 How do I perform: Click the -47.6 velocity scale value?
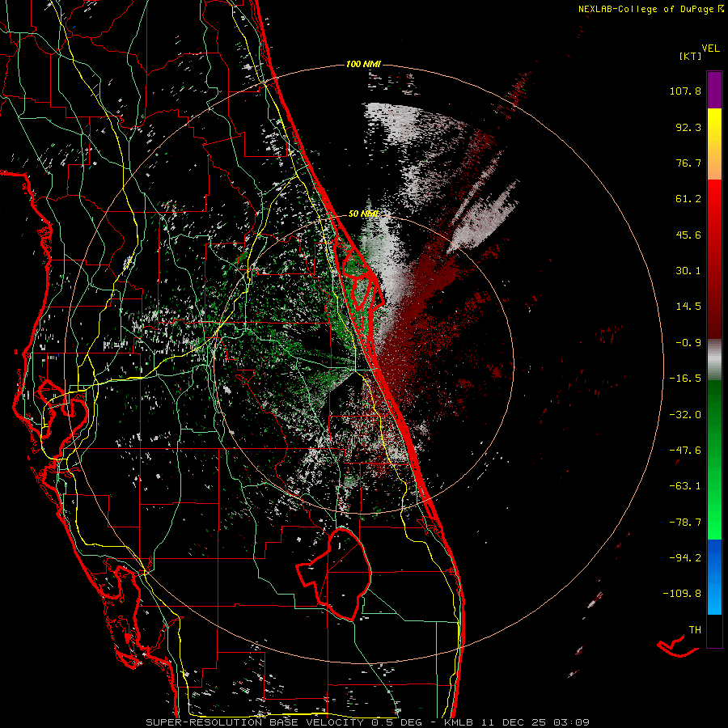(685, 450)
